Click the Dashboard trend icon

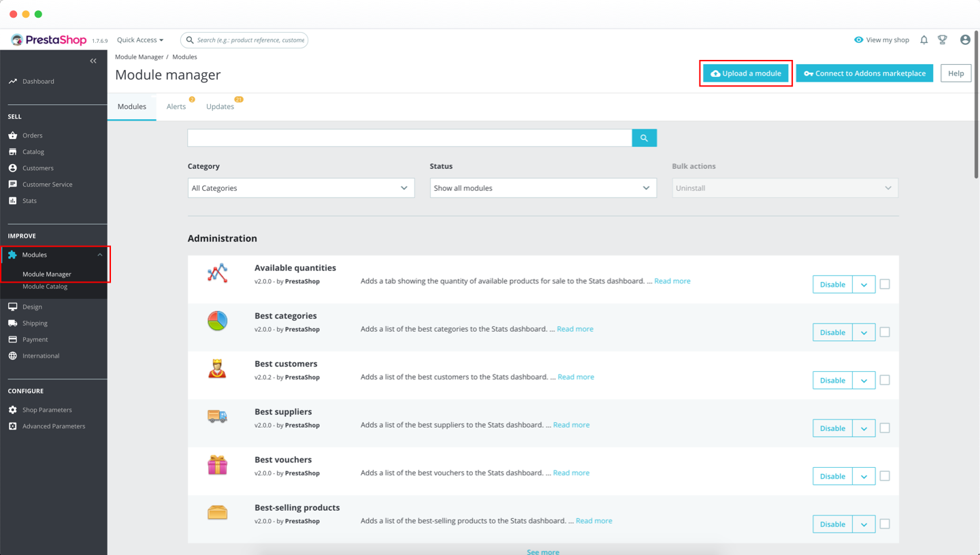[13, 82]
